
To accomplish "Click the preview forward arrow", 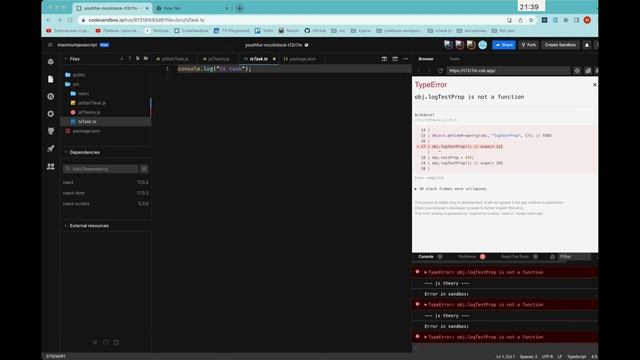I will [429, 71].
